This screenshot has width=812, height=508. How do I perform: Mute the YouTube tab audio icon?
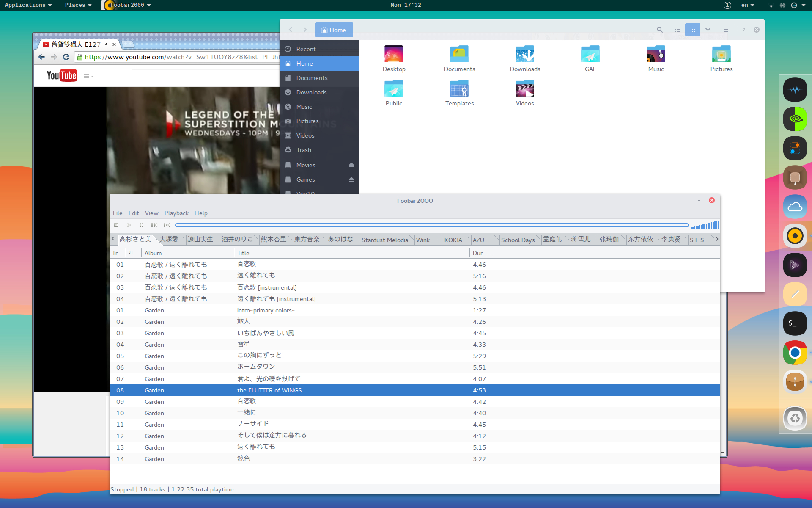click(x=107, y=44)
